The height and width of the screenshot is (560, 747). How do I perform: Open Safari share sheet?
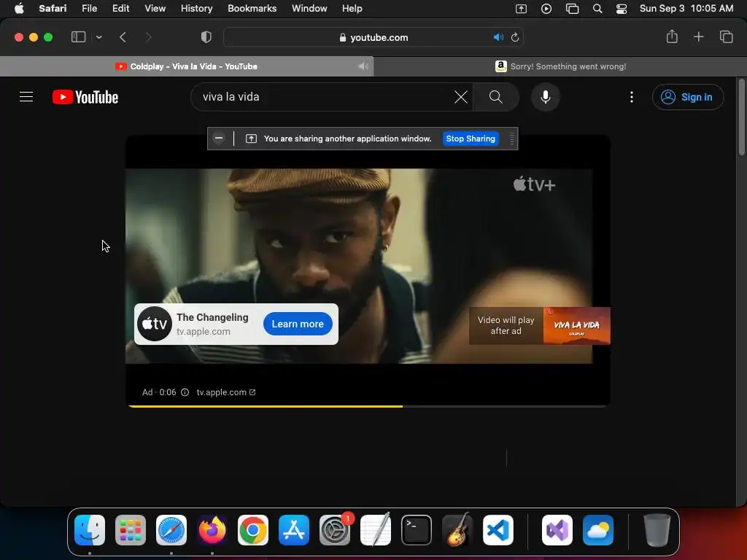tap(672, 36)
